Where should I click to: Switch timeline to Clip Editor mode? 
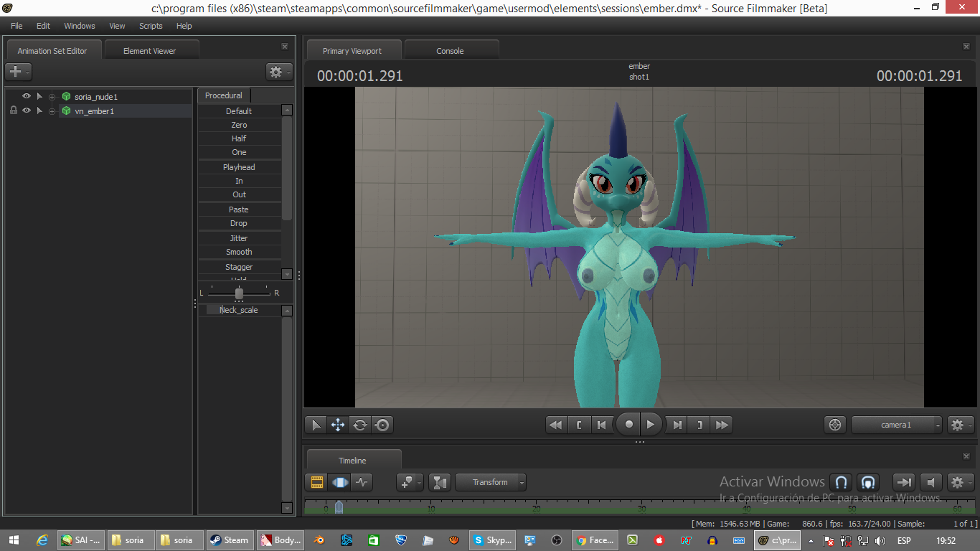[x=316, y=482]
